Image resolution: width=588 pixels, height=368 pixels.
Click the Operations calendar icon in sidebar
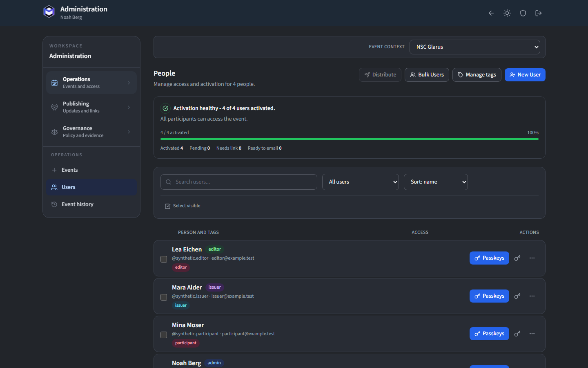coord(54,83)
